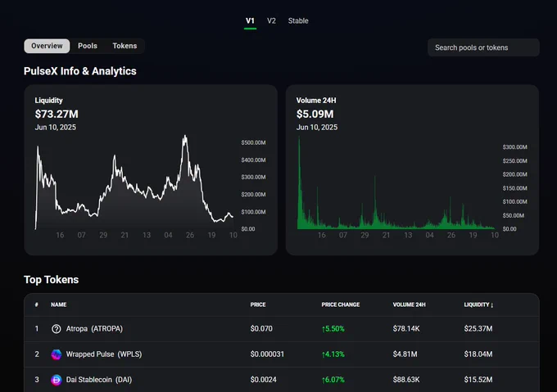The height and width of the screenshot is (392, 557).
Task: Sort tokens by the PRICE CHANGE column
Action: pyautogui.click(x=340, y=304)
